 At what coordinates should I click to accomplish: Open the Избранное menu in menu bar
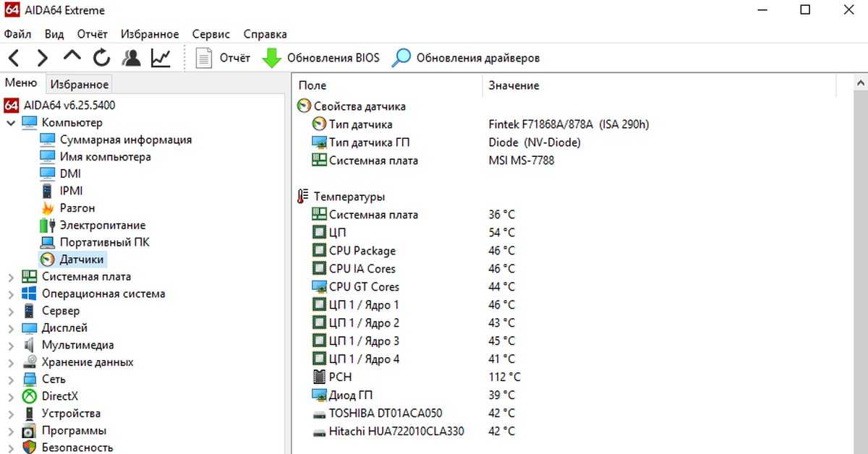pos(150,34)
